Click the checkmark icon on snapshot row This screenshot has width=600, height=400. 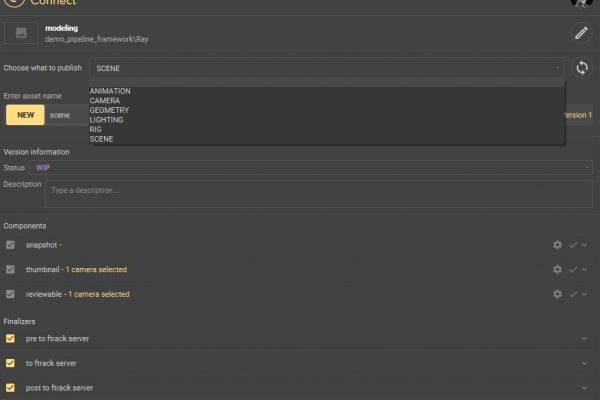pos(573,244)
